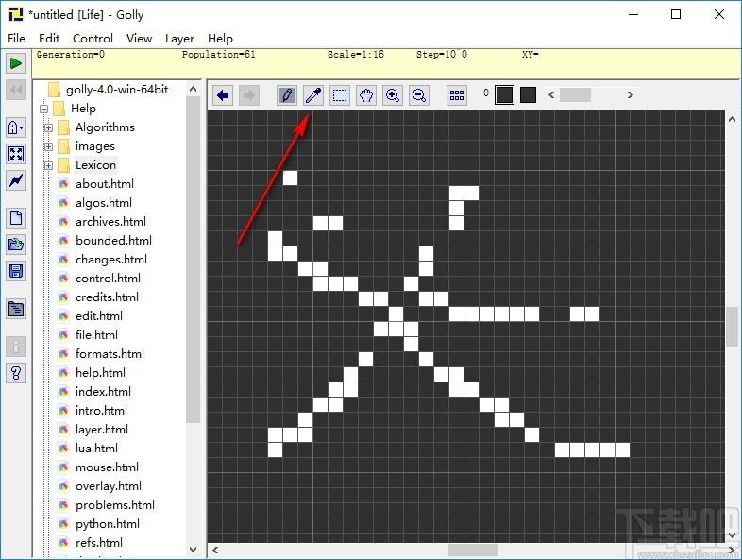Open the View menu
The width and height of the screenshot is (742, 560).
click(139, 39)
